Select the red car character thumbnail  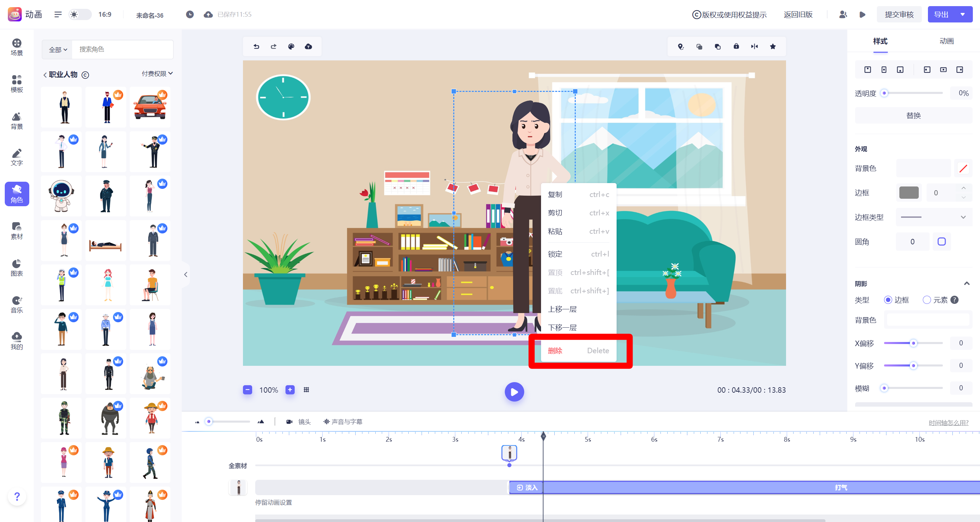point(150,107)
